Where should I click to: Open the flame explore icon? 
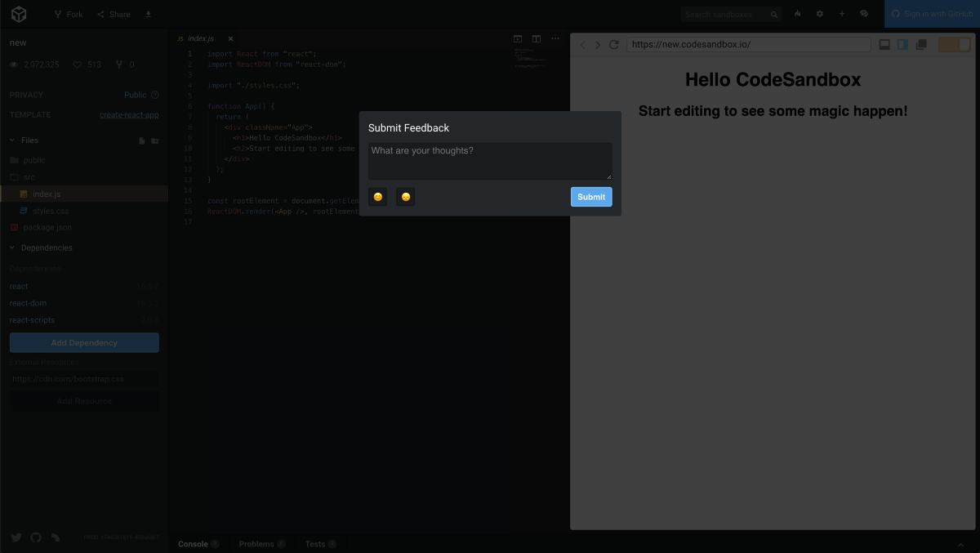pyautogui.click(x=798, y=15)
